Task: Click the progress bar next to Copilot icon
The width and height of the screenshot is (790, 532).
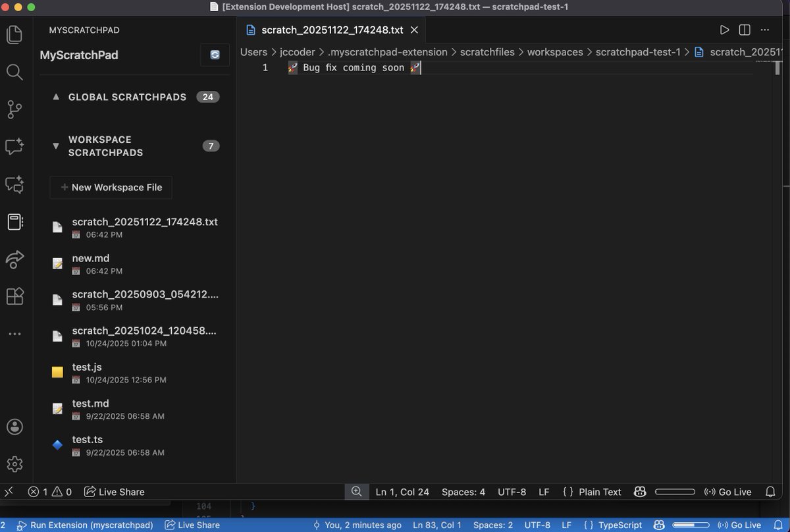Action: pos(675,492)
